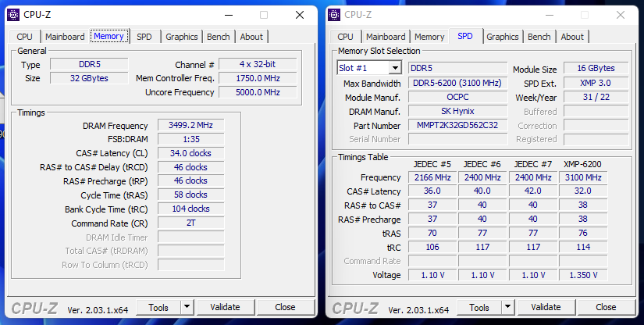Click the Tools button in left CPU-Z window
This screenshot has height=325, width=644.
[x=158, y=307]
